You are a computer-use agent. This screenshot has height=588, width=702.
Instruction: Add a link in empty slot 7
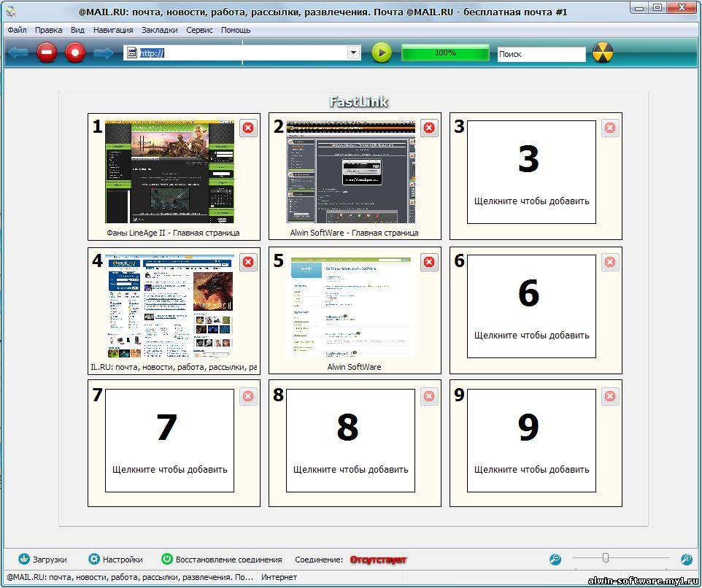pyautogui.click(x=169, y=441)
